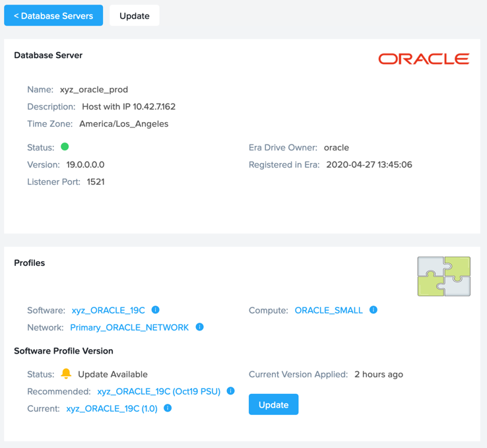Select the '2 hours ago' applied time
This screenshot has height=448, width=487.
[379, 374]
